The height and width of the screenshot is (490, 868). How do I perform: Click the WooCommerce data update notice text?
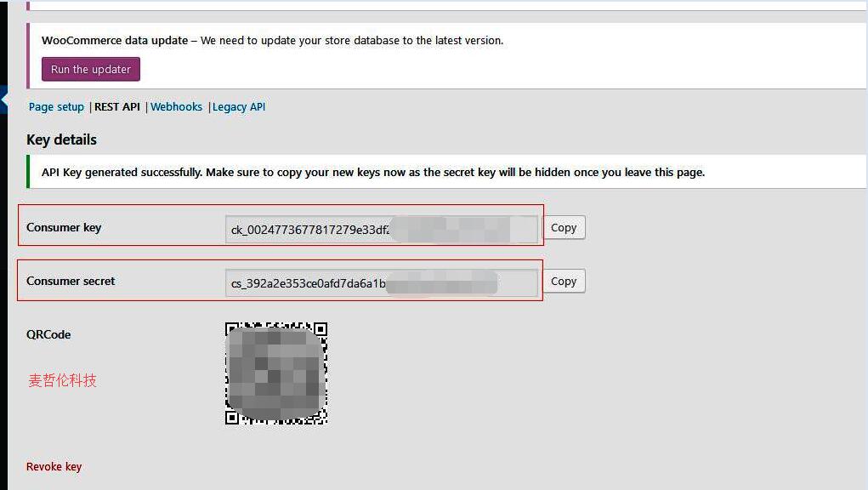(272, 41)
